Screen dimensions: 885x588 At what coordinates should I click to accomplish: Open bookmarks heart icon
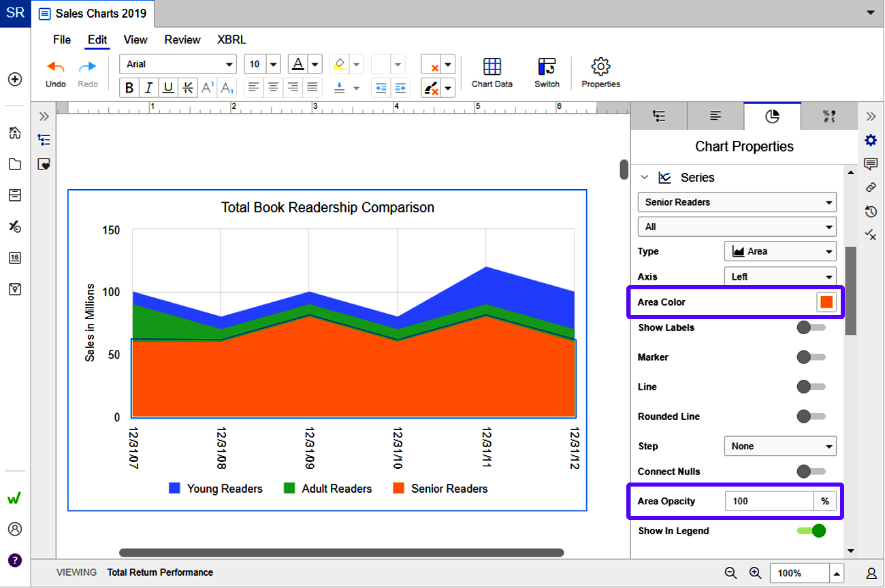click(44, 164)
